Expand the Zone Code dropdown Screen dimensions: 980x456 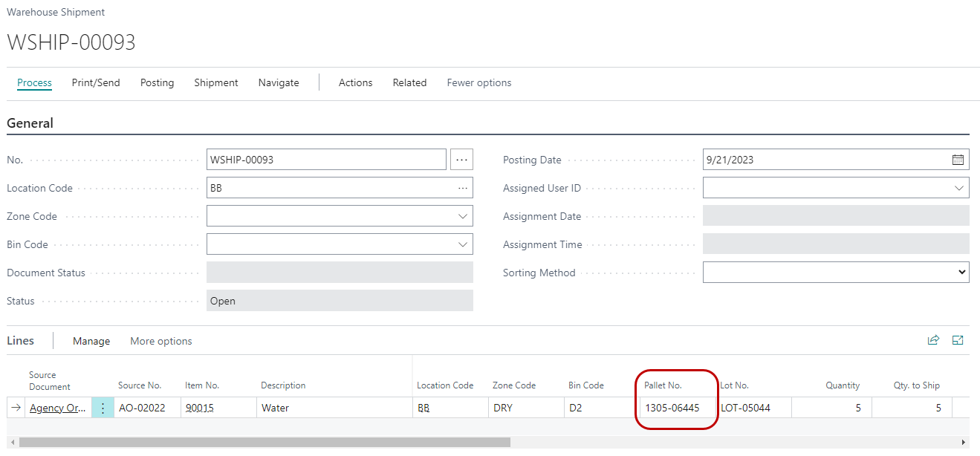click(x=463, y=216)
